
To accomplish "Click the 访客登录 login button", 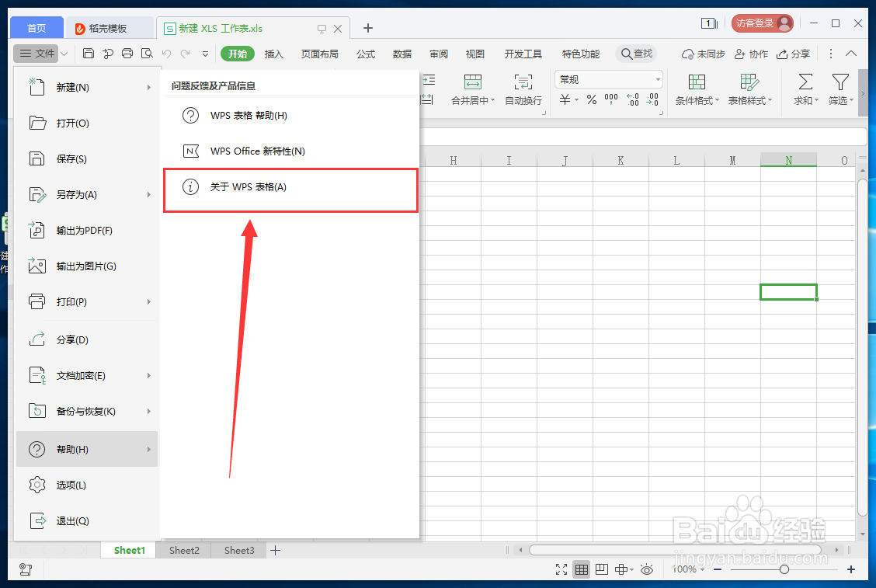I will 762,23.
